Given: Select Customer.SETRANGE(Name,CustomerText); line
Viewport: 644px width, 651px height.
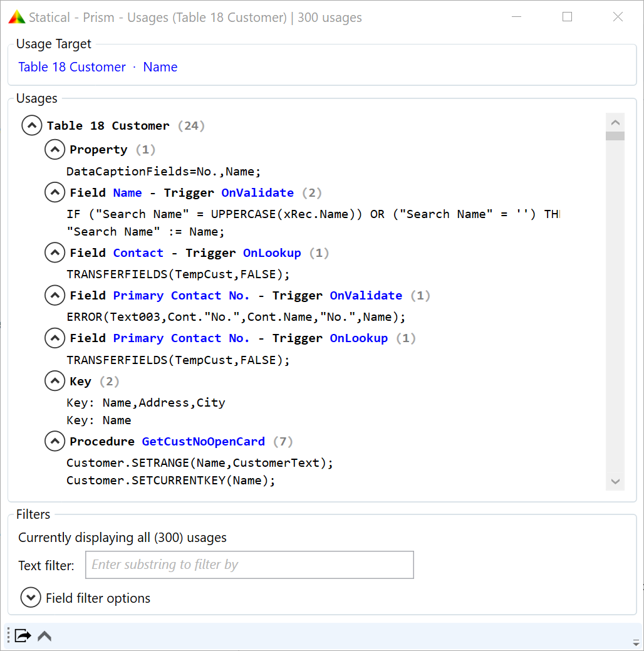Looking at the screenshot, I should point(200,463).
